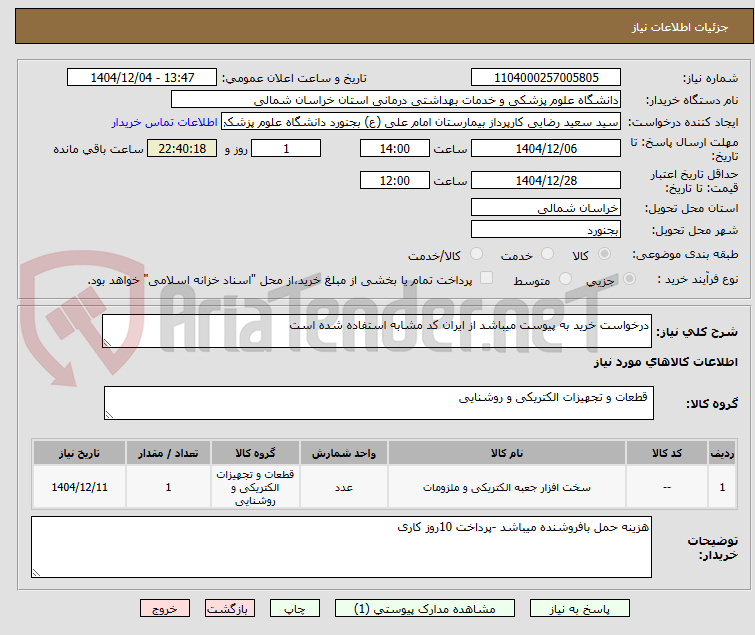The width and height of the screenshot is (755, 635).
Task: Click the گروه کالا textarea
Action: tap(379, 403)
